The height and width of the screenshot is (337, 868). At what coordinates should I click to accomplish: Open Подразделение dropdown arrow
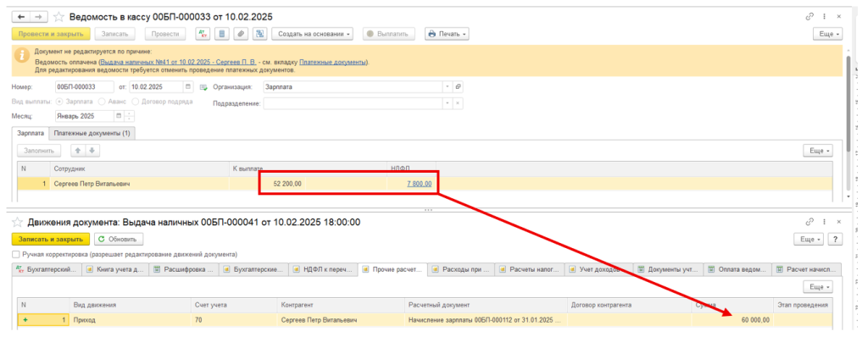pos(448,103)
